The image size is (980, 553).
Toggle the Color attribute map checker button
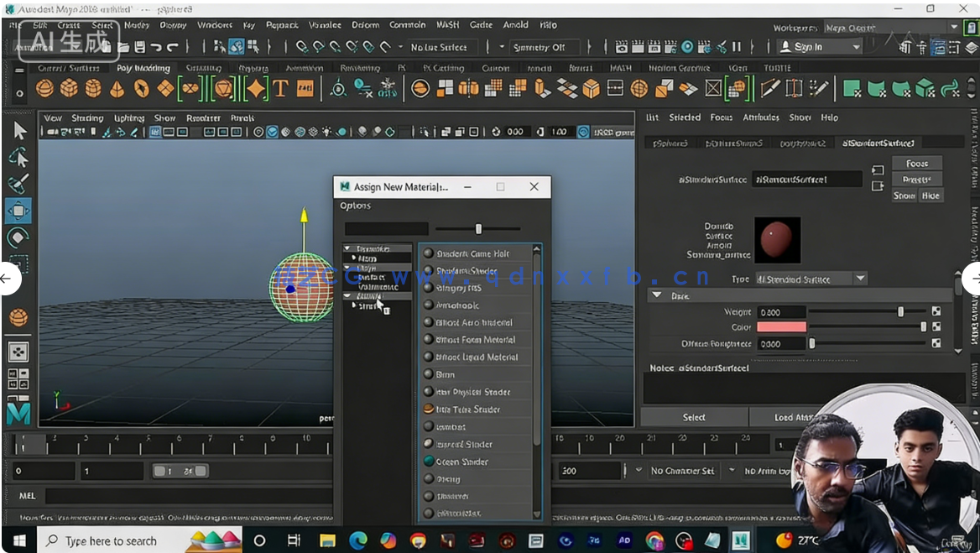[x=936, y=327]
